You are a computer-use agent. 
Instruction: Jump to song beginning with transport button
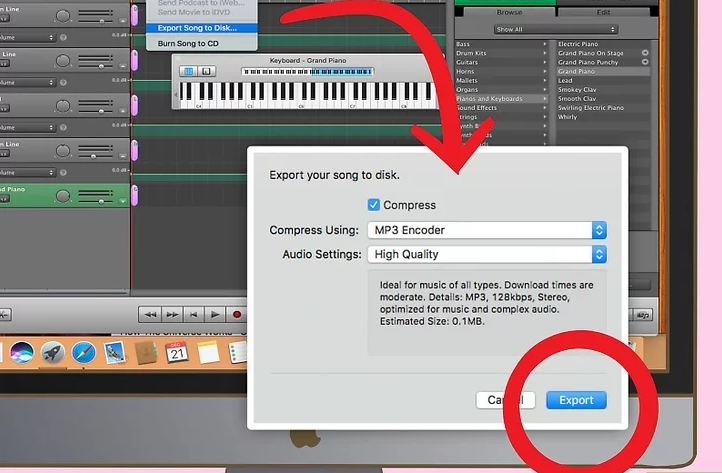click(193, 315)
